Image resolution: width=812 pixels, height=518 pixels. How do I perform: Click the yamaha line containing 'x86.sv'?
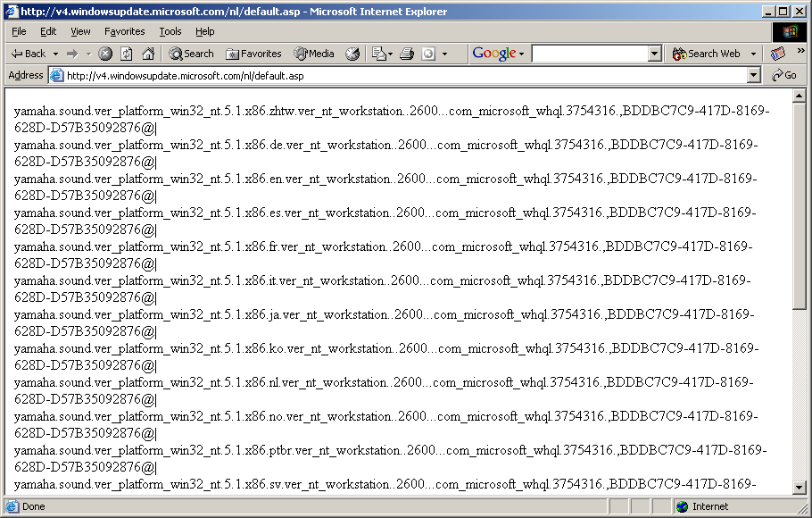[385, 484]
